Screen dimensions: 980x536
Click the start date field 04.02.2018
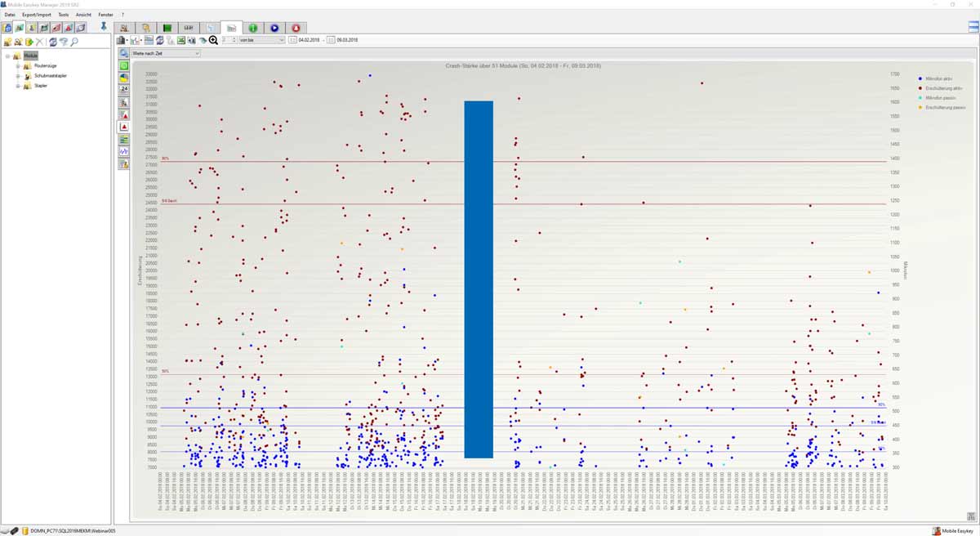click(309, 40)
